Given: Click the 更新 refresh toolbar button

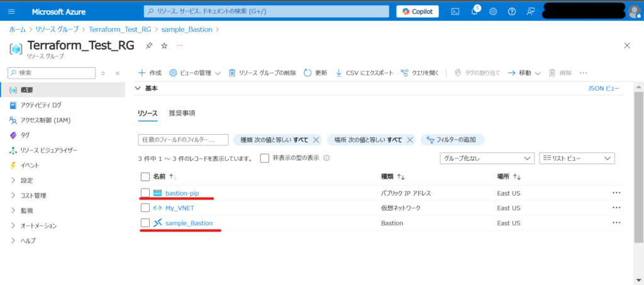Looking at the screenshot, I should [x=315, y=73].
